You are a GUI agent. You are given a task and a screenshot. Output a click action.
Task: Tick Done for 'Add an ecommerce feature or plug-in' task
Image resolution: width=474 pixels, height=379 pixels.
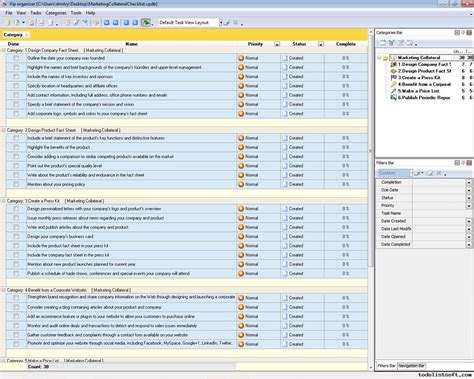coord(16,316)
